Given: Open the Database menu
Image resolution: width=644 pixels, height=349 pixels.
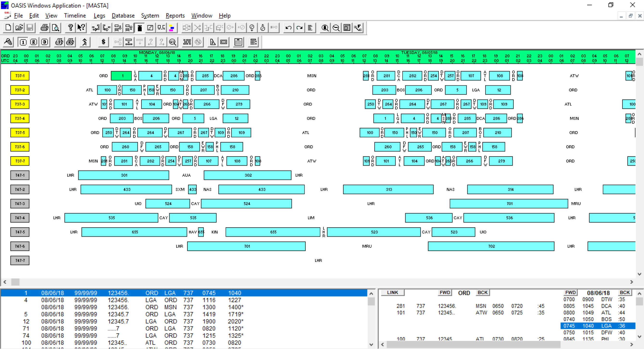Looking at the screenshot, I should 123,15.
